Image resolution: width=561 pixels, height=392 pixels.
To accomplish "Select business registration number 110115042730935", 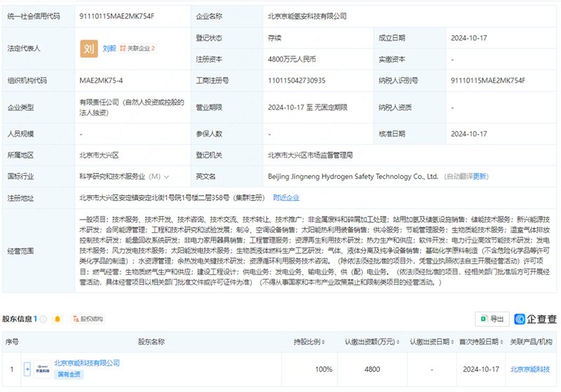I will pyautogui.click(x=297, y=81).
